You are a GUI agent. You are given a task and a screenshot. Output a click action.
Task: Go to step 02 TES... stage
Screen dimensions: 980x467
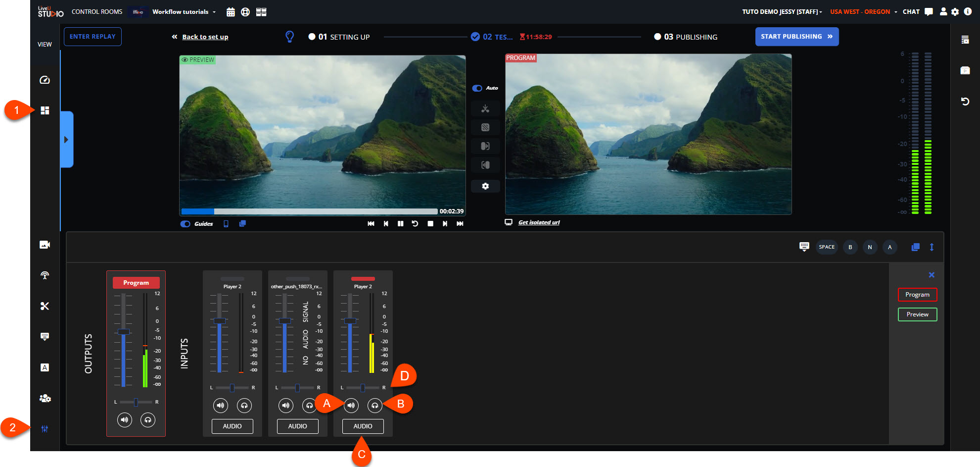(492, 37)
